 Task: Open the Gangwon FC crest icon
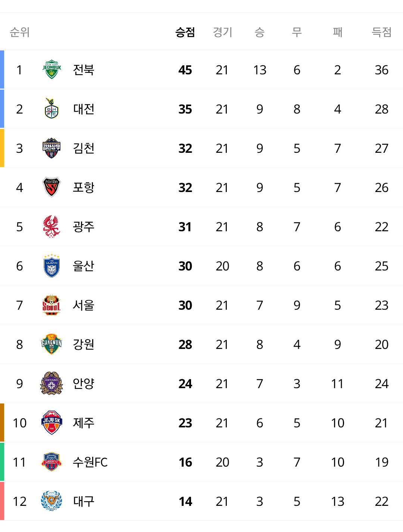(x=51, y=344)
